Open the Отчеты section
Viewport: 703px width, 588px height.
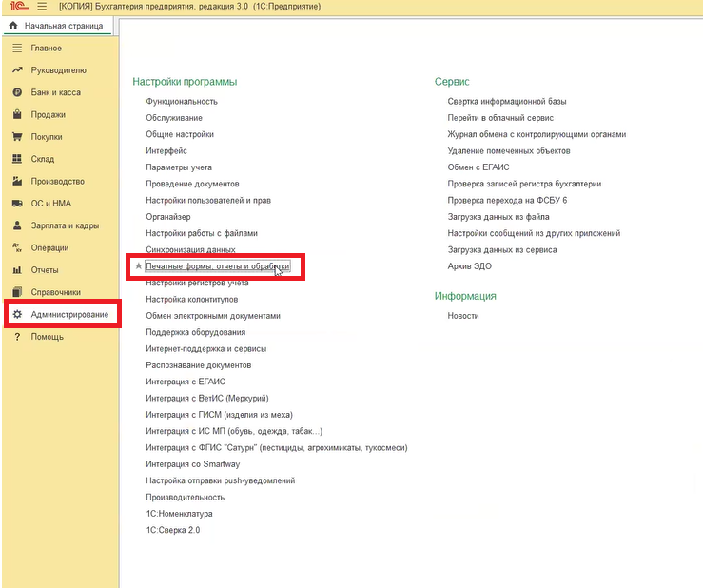click(x=45, y=270)
